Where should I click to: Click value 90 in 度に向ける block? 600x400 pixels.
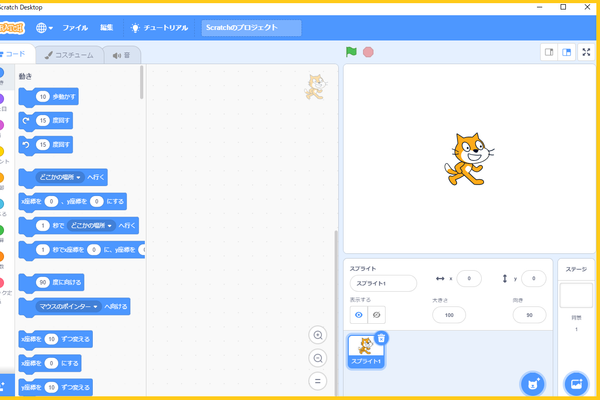[x=43, y=282]
